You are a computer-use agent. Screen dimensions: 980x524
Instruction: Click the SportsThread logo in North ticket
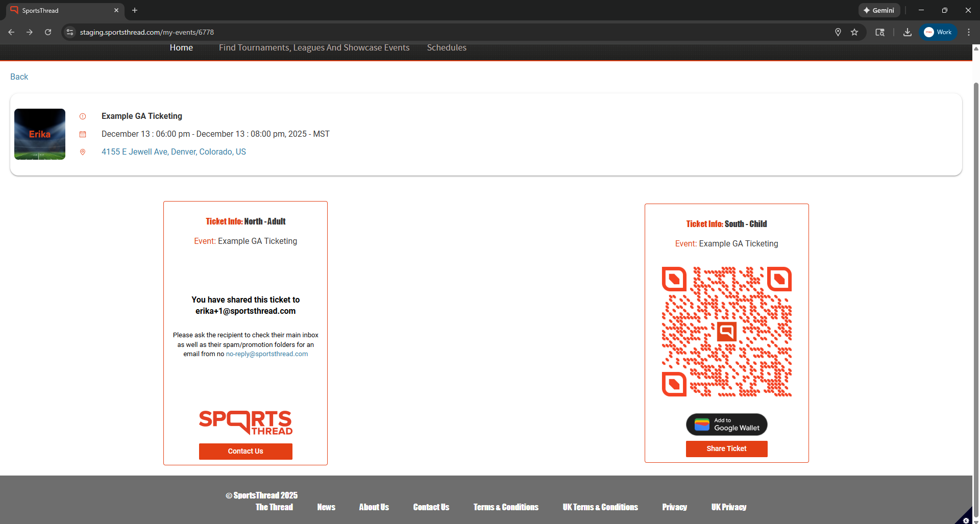246,422
